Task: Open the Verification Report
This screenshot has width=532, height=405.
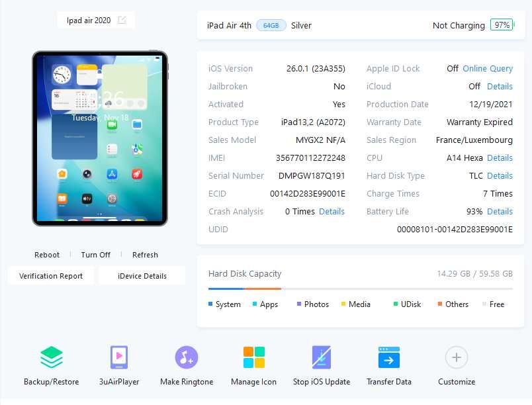Action: [51, 276]
